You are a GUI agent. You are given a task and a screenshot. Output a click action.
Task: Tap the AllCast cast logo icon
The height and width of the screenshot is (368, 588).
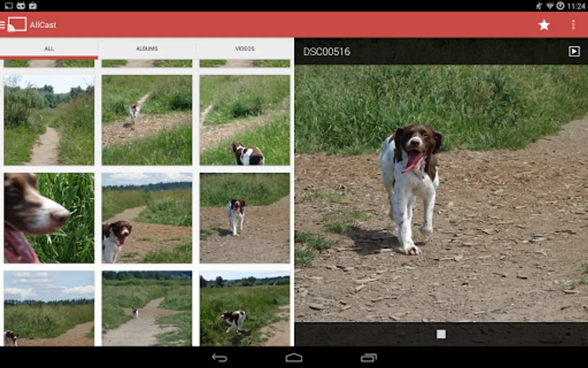pos(17,25)
